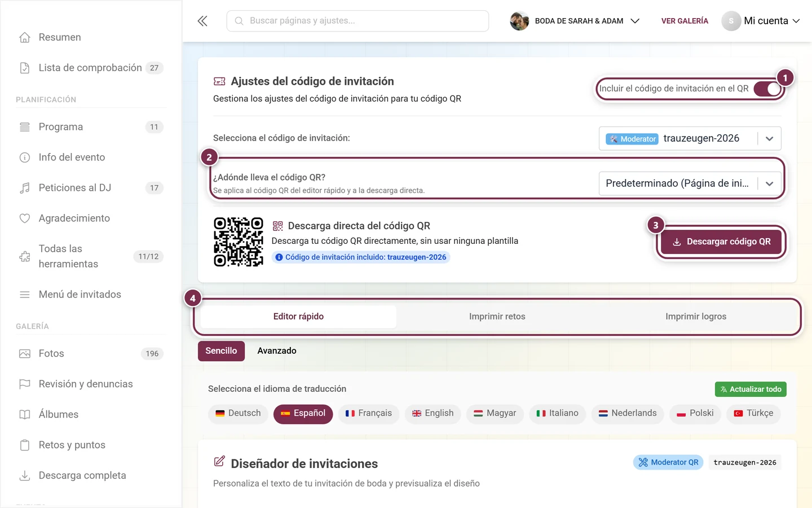
Task: Choose Polski translation language
Action: [x=695, y=414]
